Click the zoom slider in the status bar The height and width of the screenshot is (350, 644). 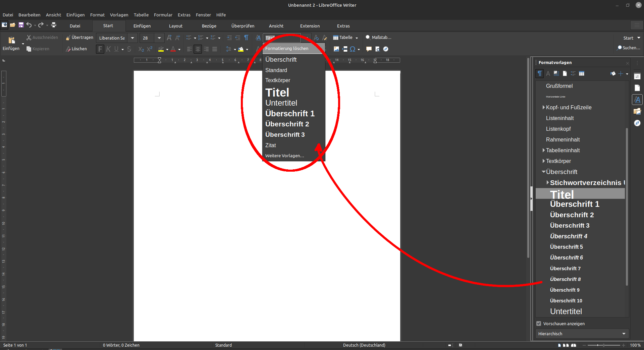[x=604, y=345]
